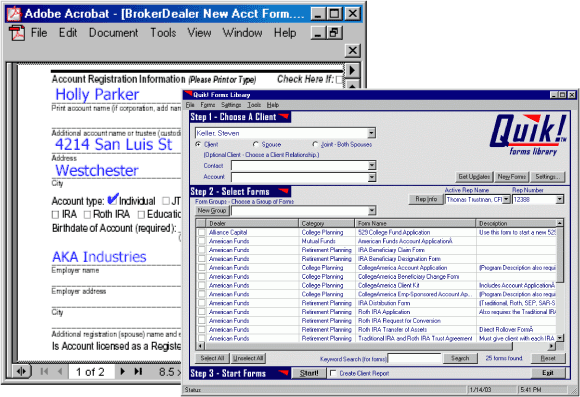The height and width of the screenshot is (397, 580).
Task: Restore the Acrobat document window via menu-bar restore icon
Action: (x=334, y=33)
